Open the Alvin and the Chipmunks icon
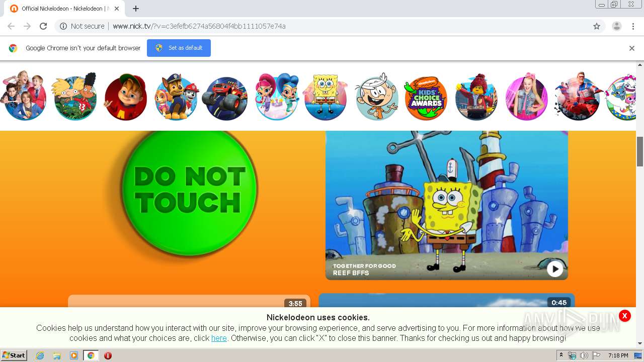Screen dimensions: 644x362 pos(126,97)
